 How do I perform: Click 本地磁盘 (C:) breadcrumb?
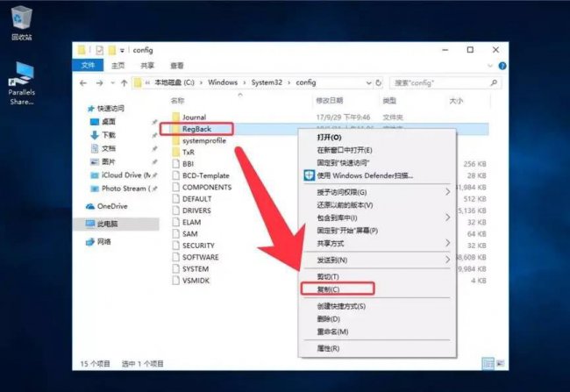click(175, 82)
